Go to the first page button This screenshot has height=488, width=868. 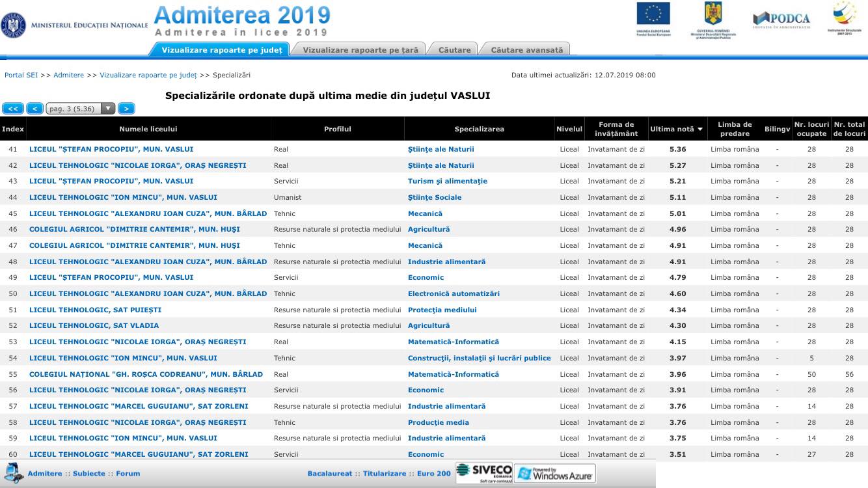[x=13, y=109]
